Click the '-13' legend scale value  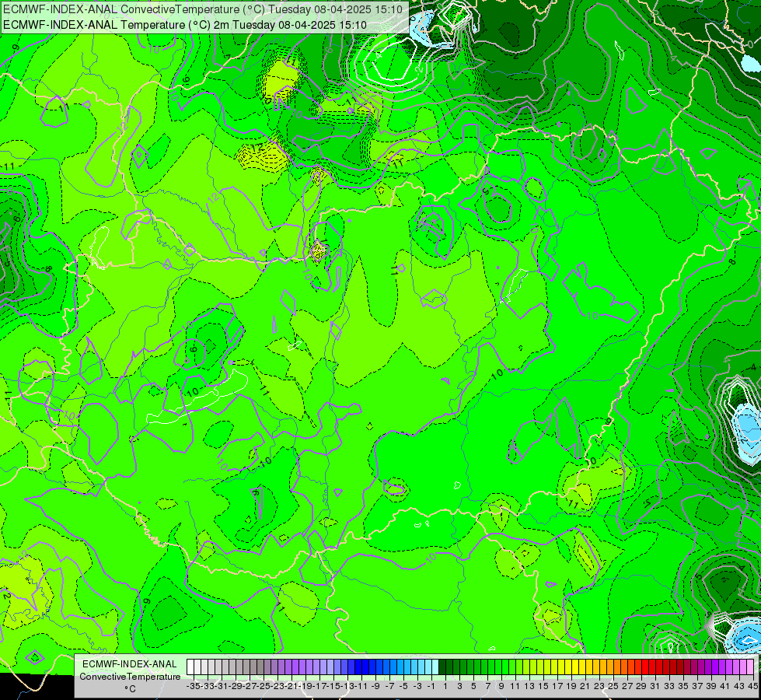coord(348,686)
